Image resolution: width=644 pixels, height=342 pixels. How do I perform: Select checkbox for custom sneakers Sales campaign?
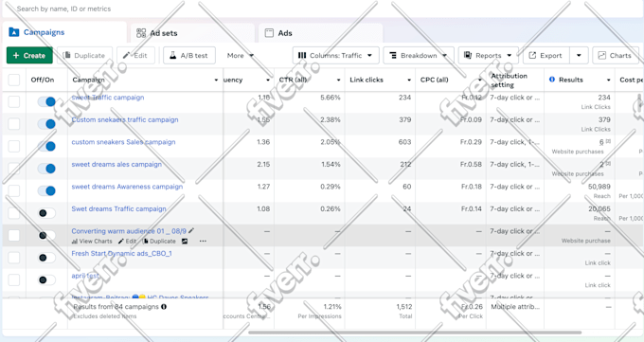click(x=14, y=146)
